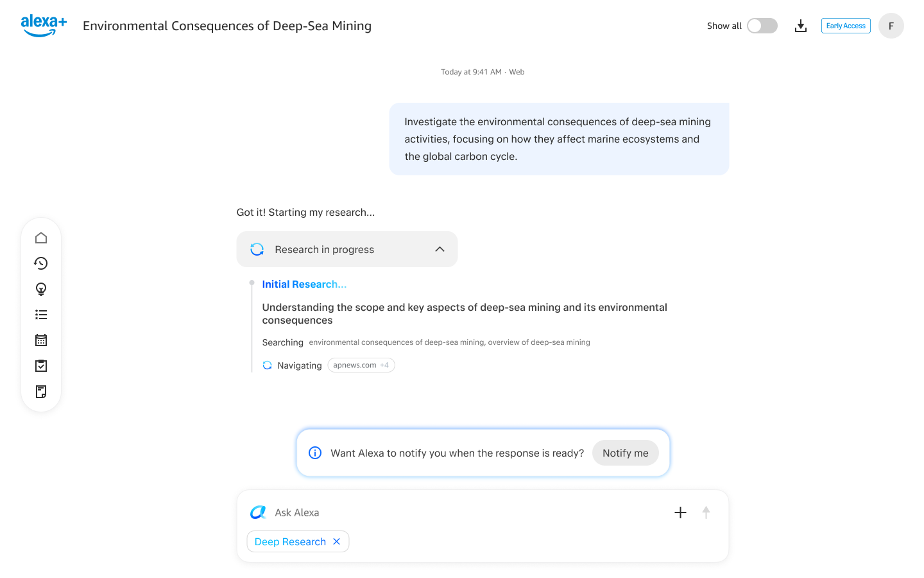Open the Calendar icon in sidebar
Image resolution: width=924 pixels, height=578 pixels.
click(41, 340)
